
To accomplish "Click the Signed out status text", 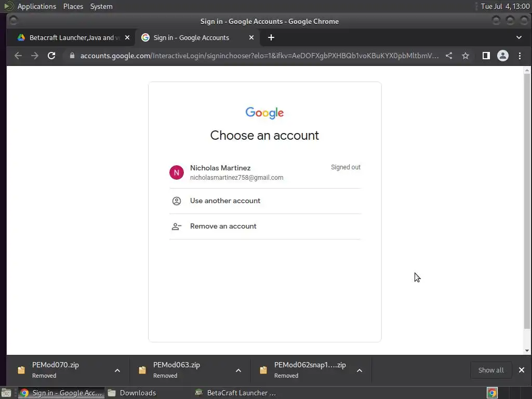I will 345,167.
